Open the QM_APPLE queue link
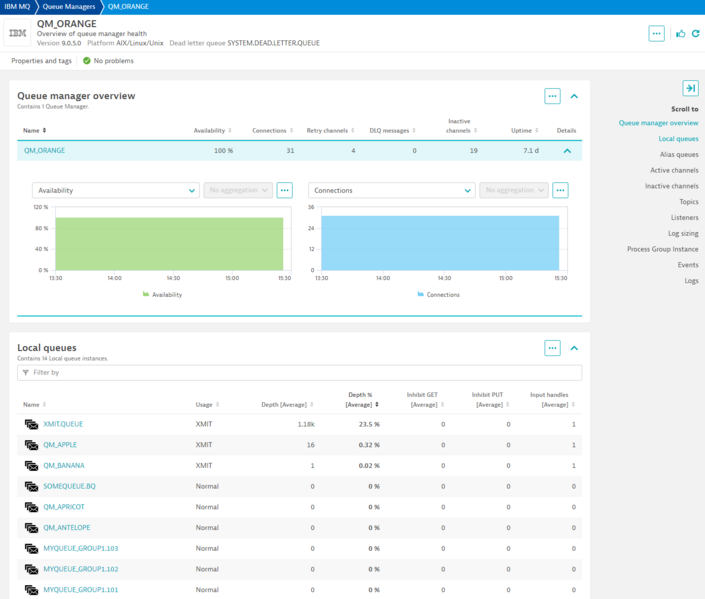The image size is (705, 599). pos(60,445)
